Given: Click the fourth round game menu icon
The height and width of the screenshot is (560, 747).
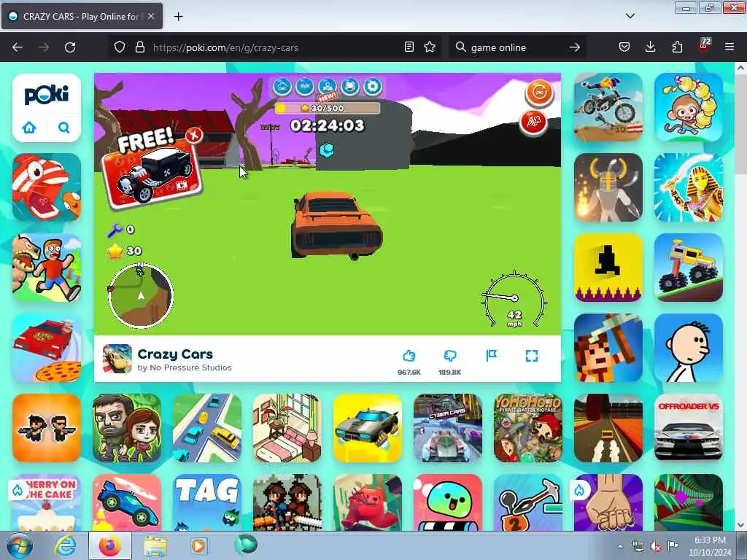Looking at the screenshot, I should click(x=349, y=87).
